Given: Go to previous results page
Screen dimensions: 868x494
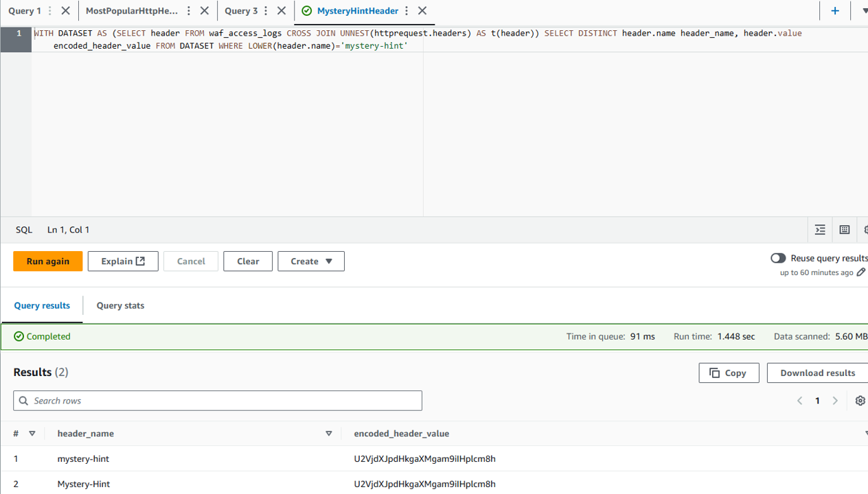Looking at the screenshot, I should coord(799,401).
